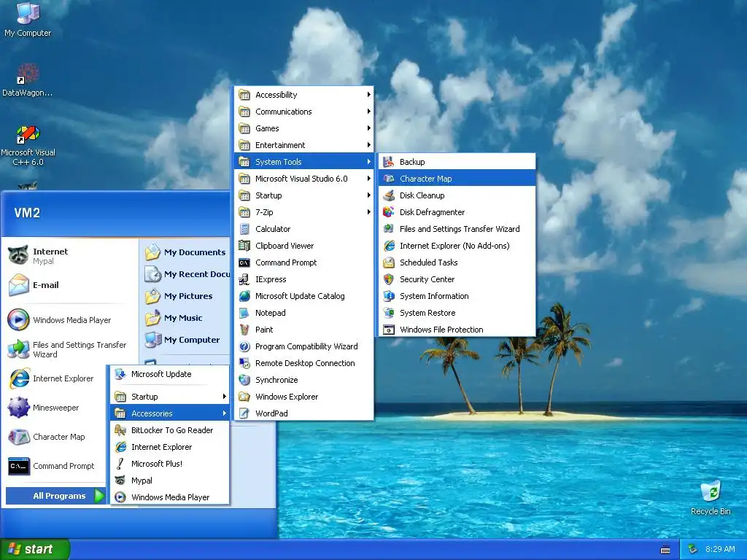Open Minesweeper from Start menu
This screenshot has height=560, width=747.
55,408
